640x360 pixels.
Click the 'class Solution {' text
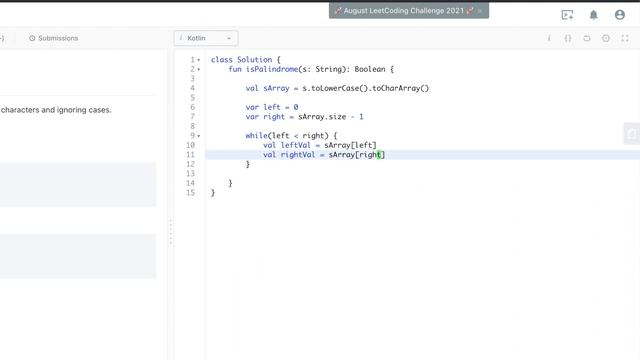pos(246,60)
